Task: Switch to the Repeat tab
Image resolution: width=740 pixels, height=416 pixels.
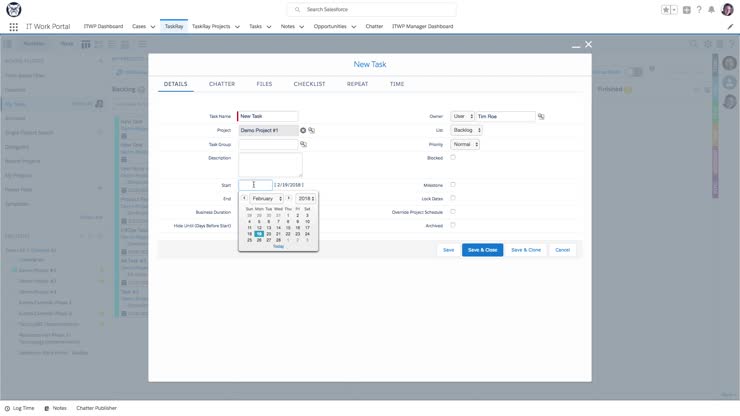Action: click(x=357, y=84)
